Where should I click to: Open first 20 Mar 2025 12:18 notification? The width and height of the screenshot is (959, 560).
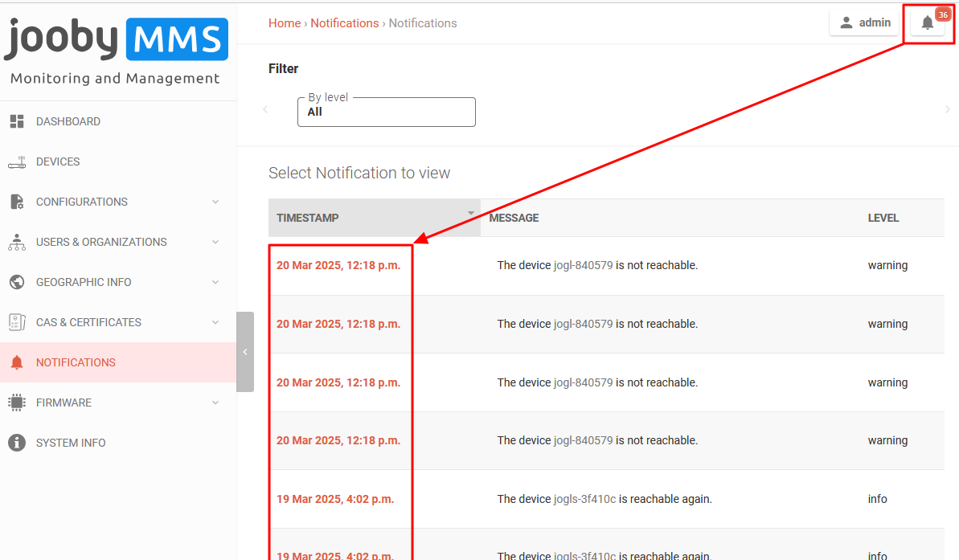[x=338, y=265]
